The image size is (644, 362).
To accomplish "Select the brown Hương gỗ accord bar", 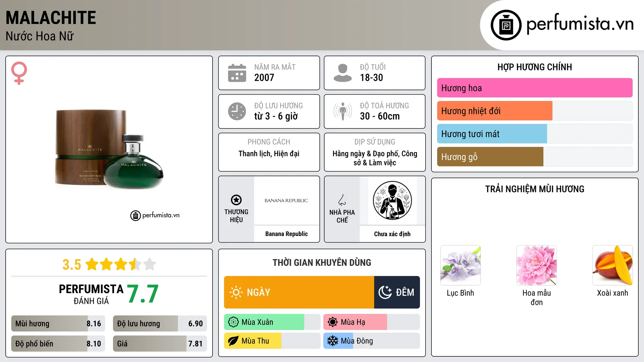I will pyautogui.click(x=490, y=157).
